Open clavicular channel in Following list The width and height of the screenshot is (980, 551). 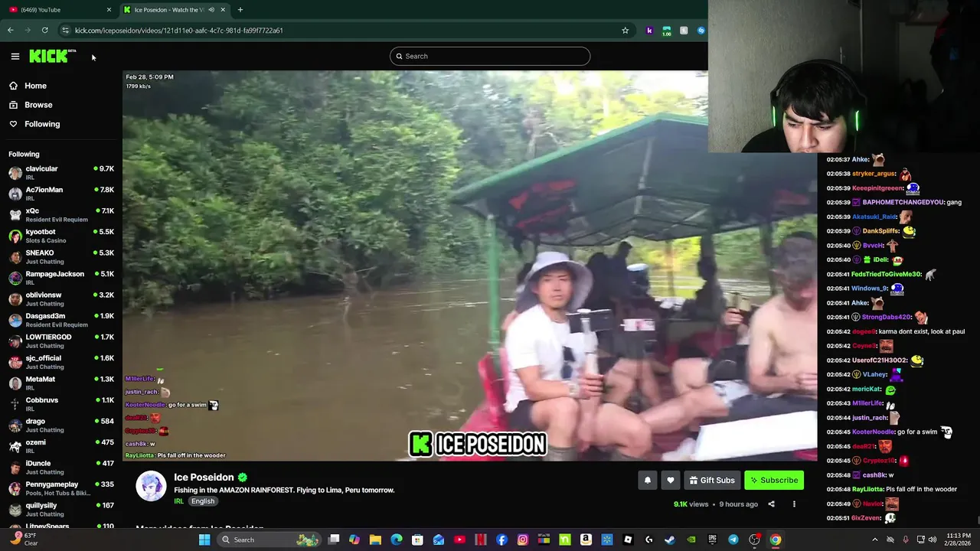click(61, 172)
